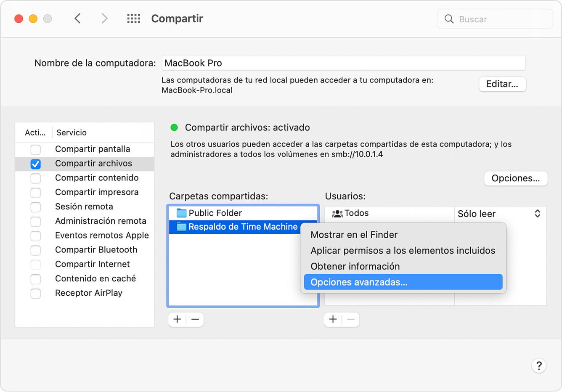
Task: Close the Compartir window with red button
Action: (19, 19)
